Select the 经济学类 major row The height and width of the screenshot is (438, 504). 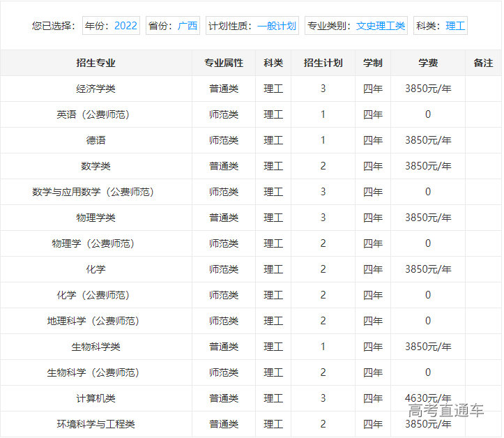(x=96, y=89)
